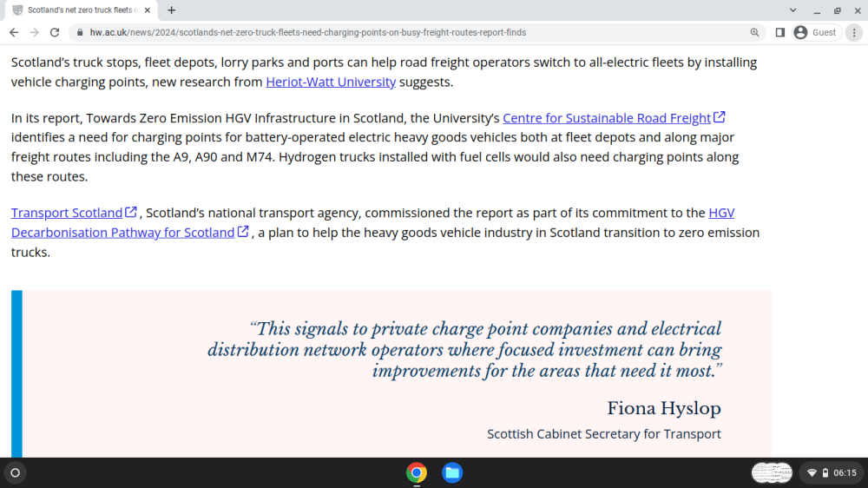
Task: Click the address bar URL
Action: pos(308,33)
